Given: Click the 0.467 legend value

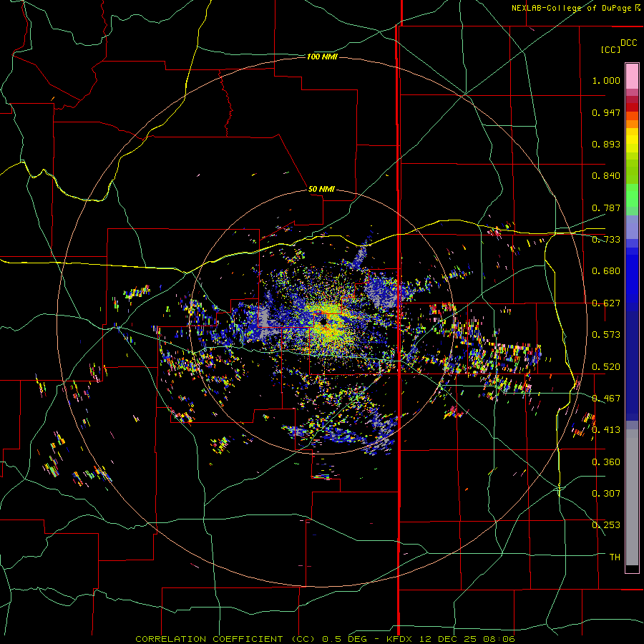Looking at the screenshot, I should point(606,399).
